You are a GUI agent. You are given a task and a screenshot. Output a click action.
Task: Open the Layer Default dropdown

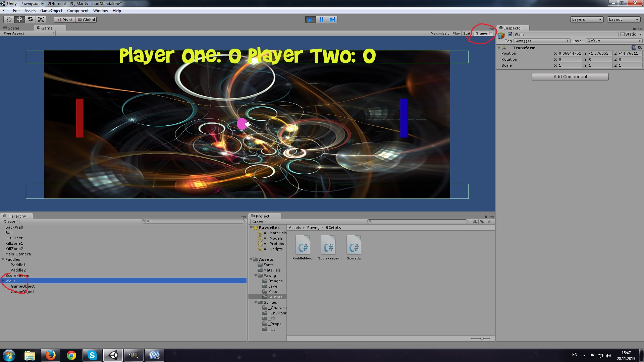click(x=614, y=41)
